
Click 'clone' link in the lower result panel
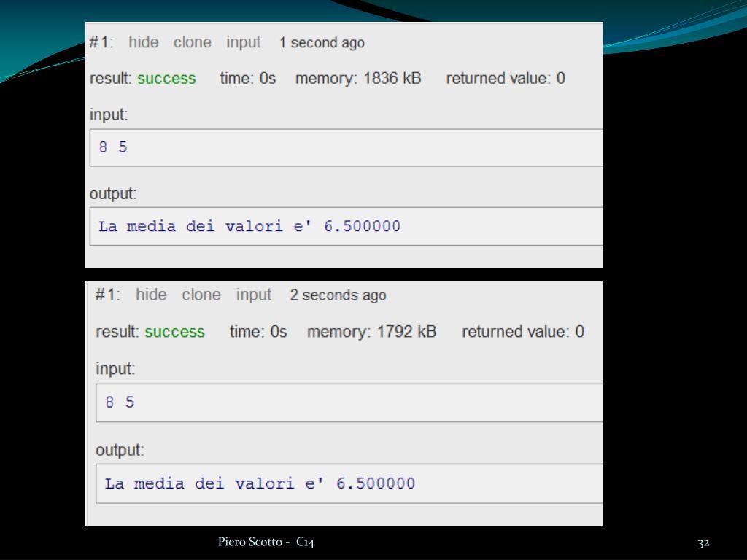click(201, 295)
